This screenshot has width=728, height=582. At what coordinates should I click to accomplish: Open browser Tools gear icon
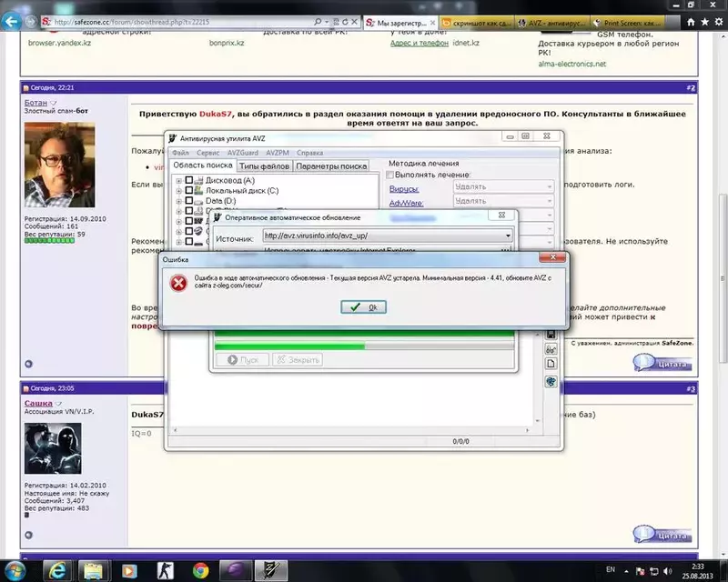click(x=719, y=22)
